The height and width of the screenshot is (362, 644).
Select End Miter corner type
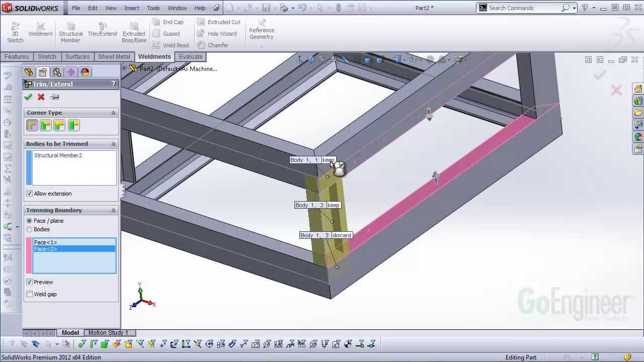(46, 125)
